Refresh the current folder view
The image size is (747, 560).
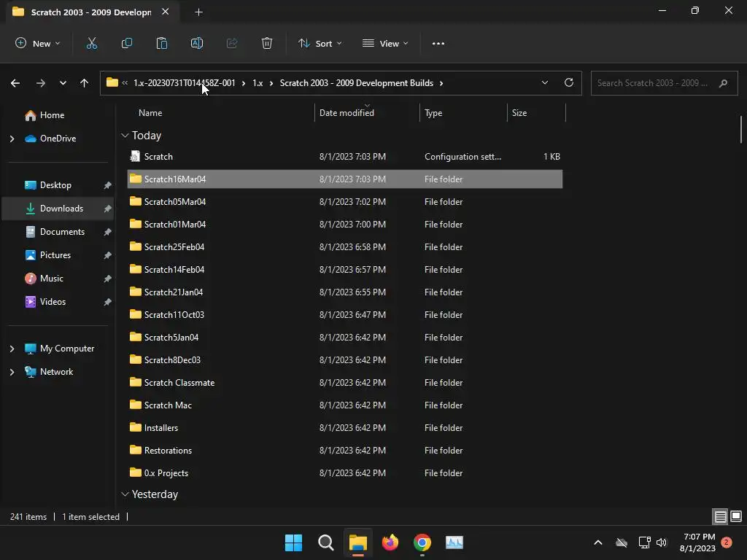tap(569, 83)
